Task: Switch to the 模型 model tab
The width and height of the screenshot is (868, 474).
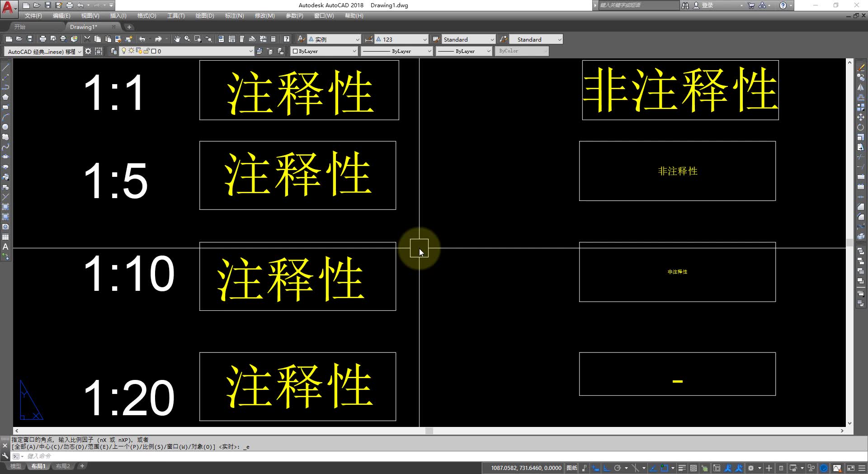Action: (x=16, y=466)
